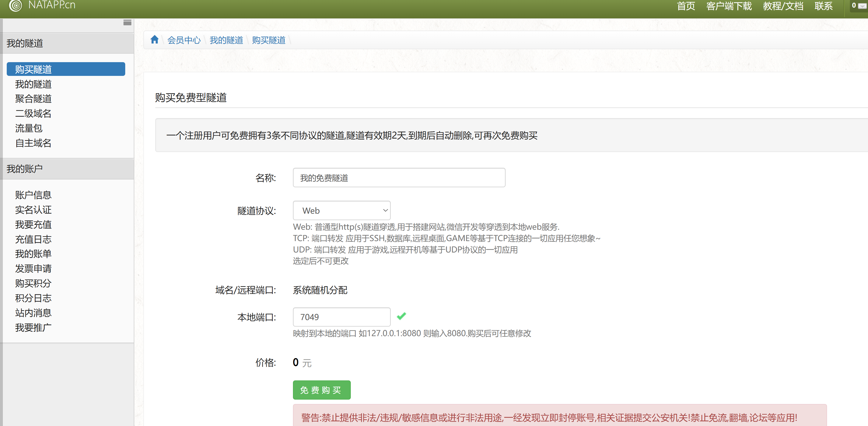Click 购买隧道 breadcrumb link
The image size is (868, 426).
[269, 40]
